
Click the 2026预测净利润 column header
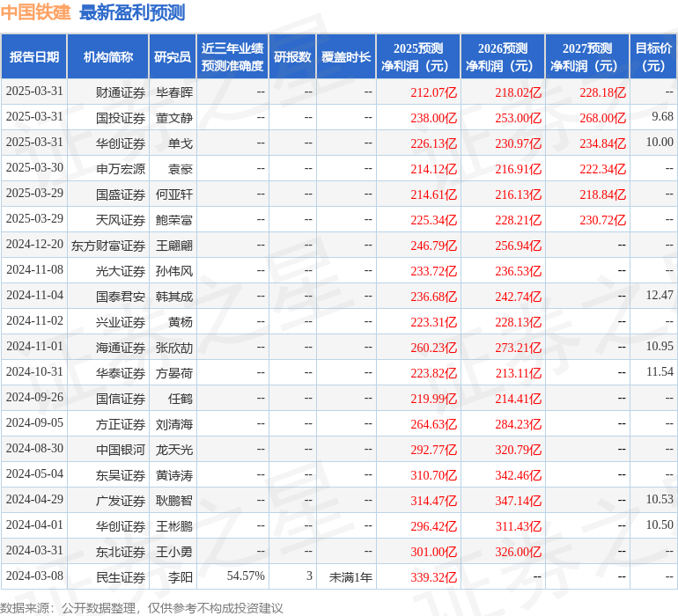click(x=503, y=56)
